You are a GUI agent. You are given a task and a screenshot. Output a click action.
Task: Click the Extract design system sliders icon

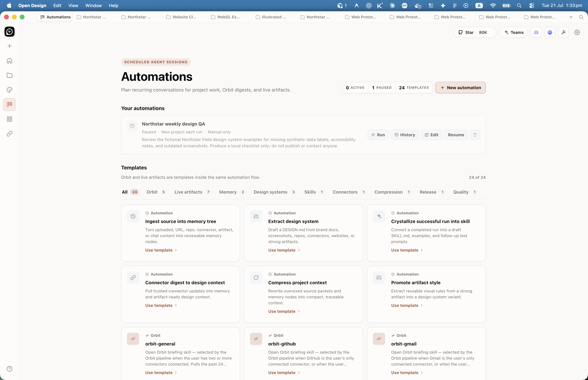pyautogui.click(x=256, y=216)
